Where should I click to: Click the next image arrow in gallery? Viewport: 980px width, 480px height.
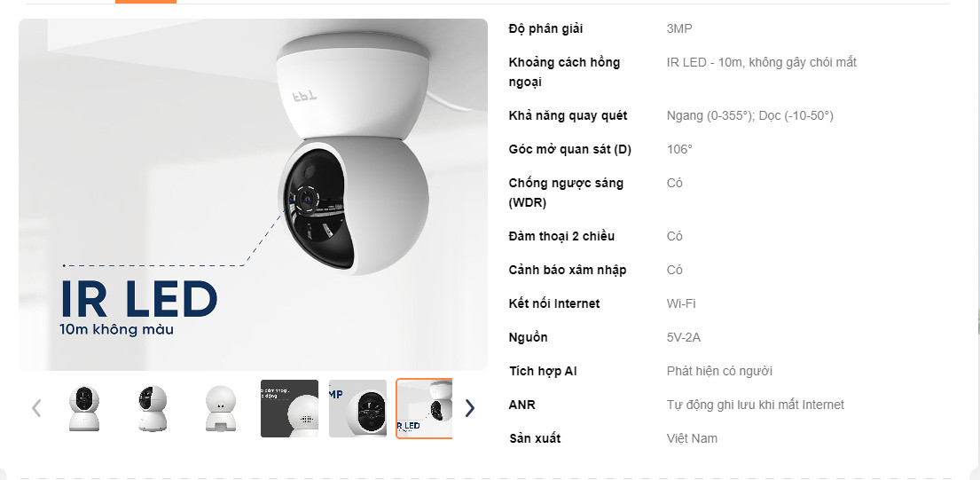pyautogui.click(x=469, y=408)
